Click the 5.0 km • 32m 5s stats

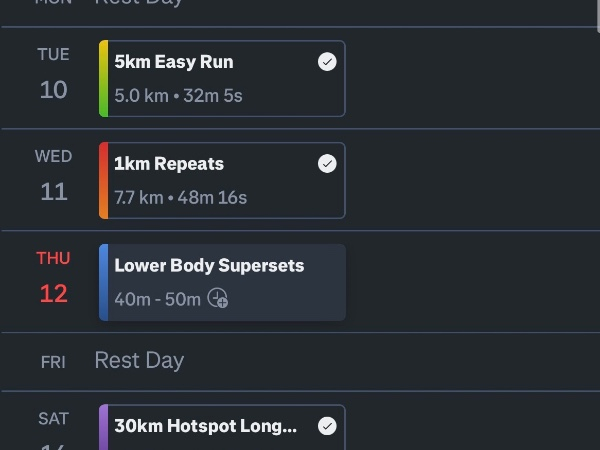178,96
